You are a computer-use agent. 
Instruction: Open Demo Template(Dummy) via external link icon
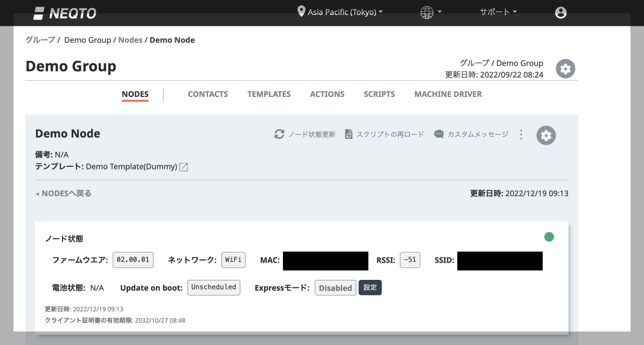tap(183, 167)
